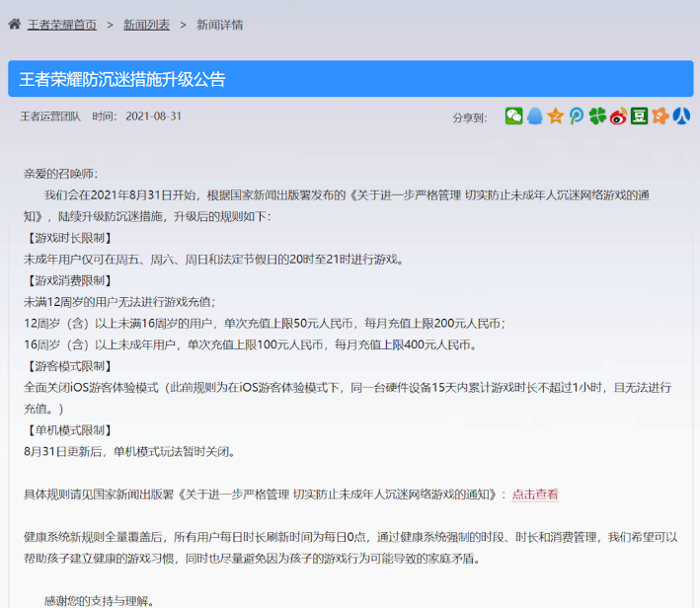Click line starting 具体规则请见国家新闻出版署

click(291, 494)
